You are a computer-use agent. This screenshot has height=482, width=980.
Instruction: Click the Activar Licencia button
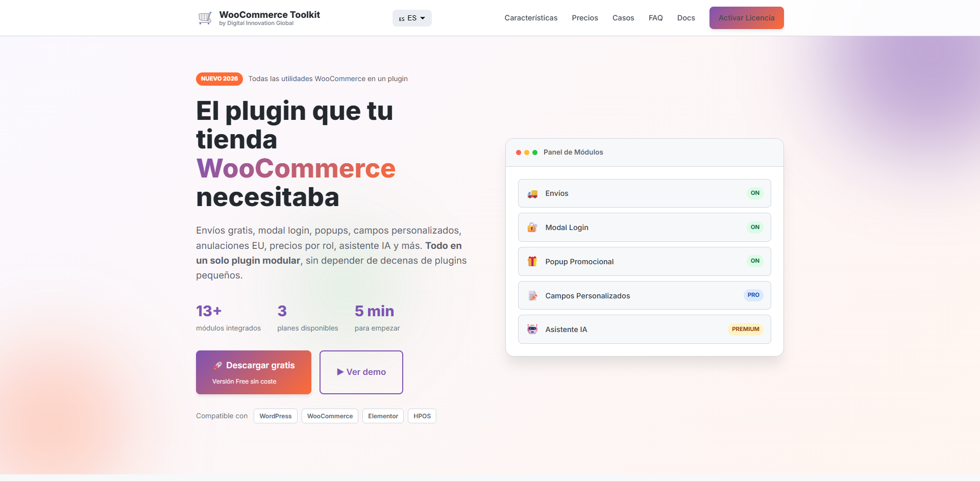(747, 18)
